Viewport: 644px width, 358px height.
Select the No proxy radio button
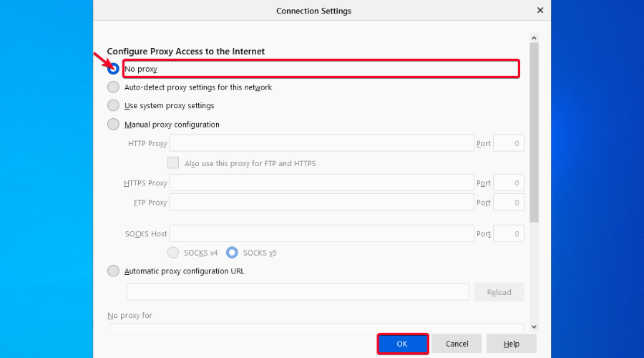113,69
